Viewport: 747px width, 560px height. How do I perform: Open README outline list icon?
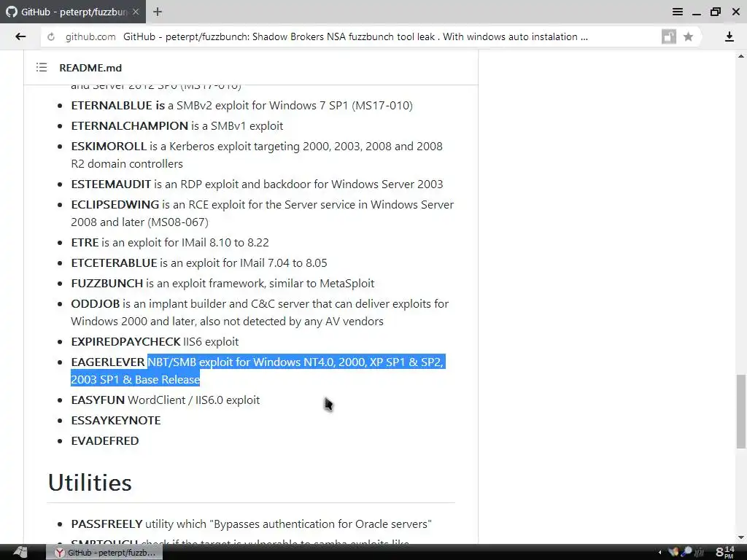pos(42,68)
